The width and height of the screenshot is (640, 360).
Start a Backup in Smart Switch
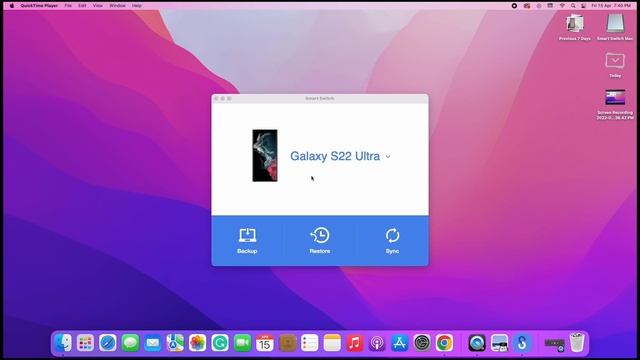(247, 241)
